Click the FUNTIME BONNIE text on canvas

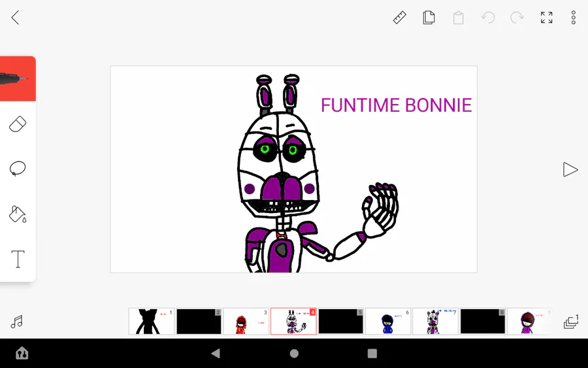tap(396, 105)
